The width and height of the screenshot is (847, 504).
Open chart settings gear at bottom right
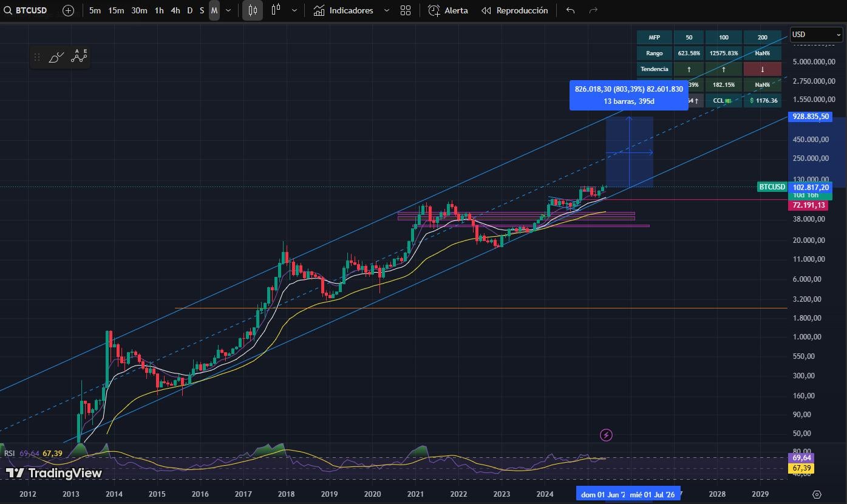click(x=817, y=494)
